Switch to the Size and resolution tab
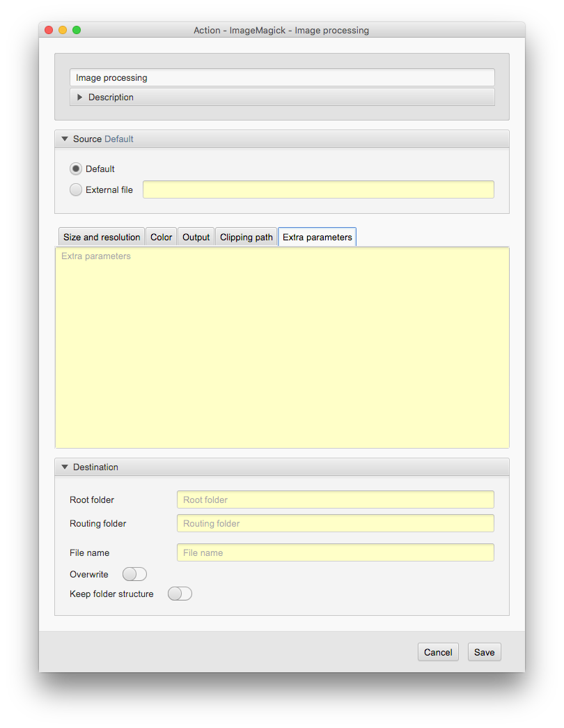The width and height of the screenshot is (564, 728). (x=102, y=237)
